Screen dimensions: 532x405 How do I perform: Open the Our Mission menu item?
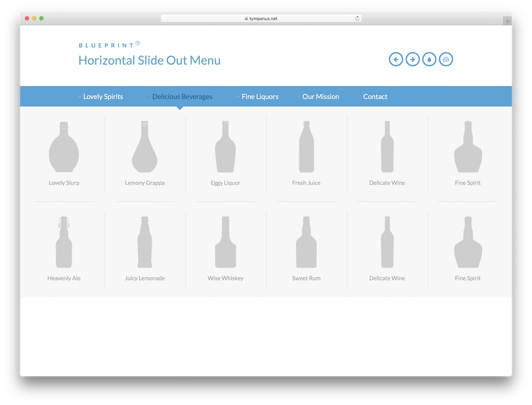[x=321, y=96]
